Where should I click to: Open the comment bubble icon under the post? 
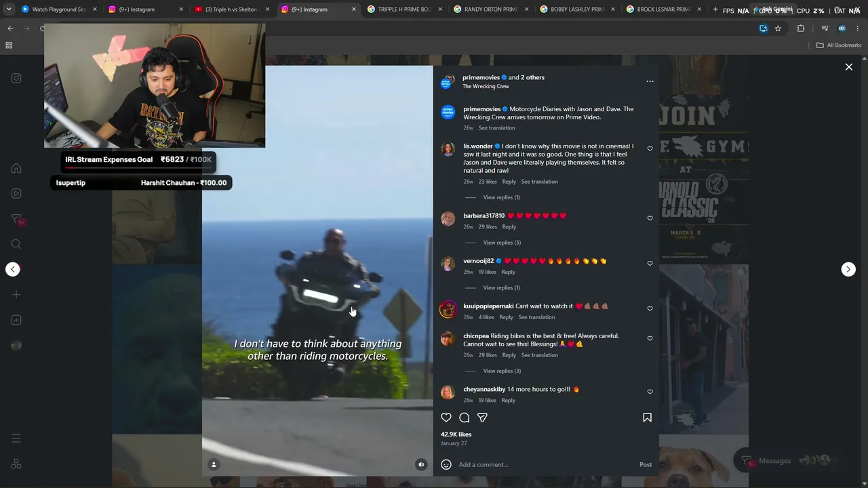click(x=465, y=418)
